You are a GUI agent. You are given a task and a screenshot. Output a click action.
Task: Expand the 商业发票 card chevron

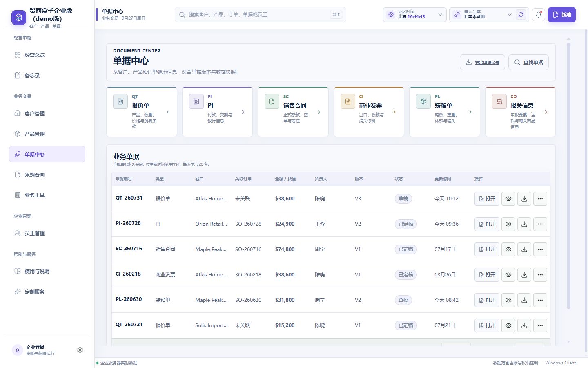[x=394, y=112]
